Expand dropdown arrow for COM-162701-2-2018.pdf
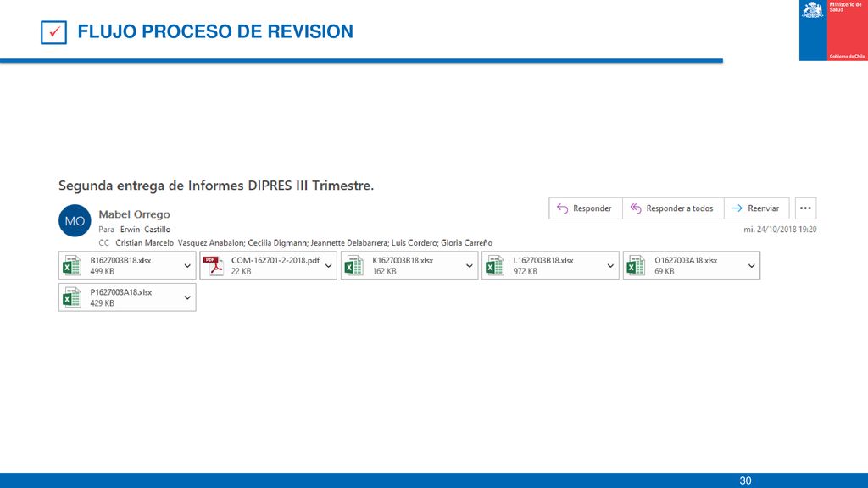This screenshot has width=868, height=488. click(x=328, y=265)
